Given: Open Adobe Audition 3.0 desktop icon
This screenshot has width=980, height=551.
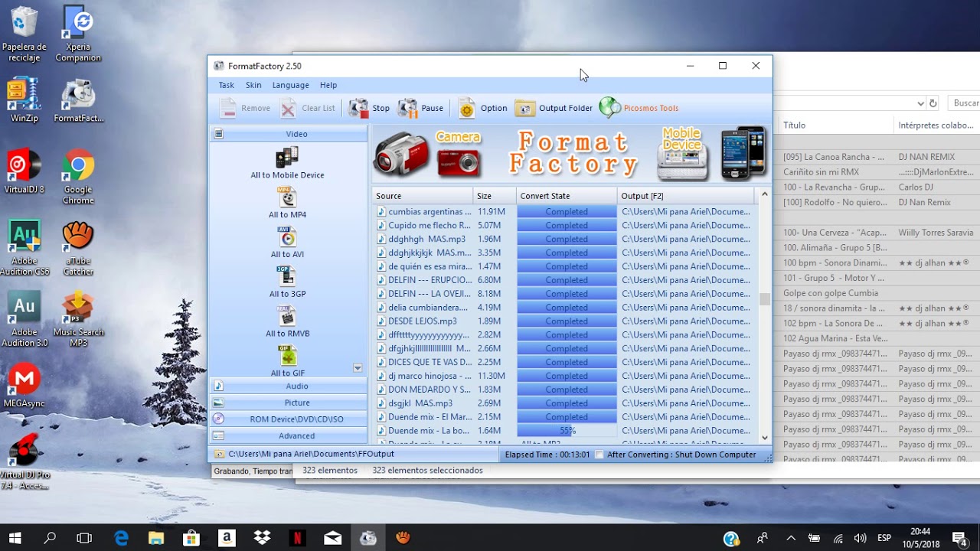Looking at the screenshot, I should point(24,320).
